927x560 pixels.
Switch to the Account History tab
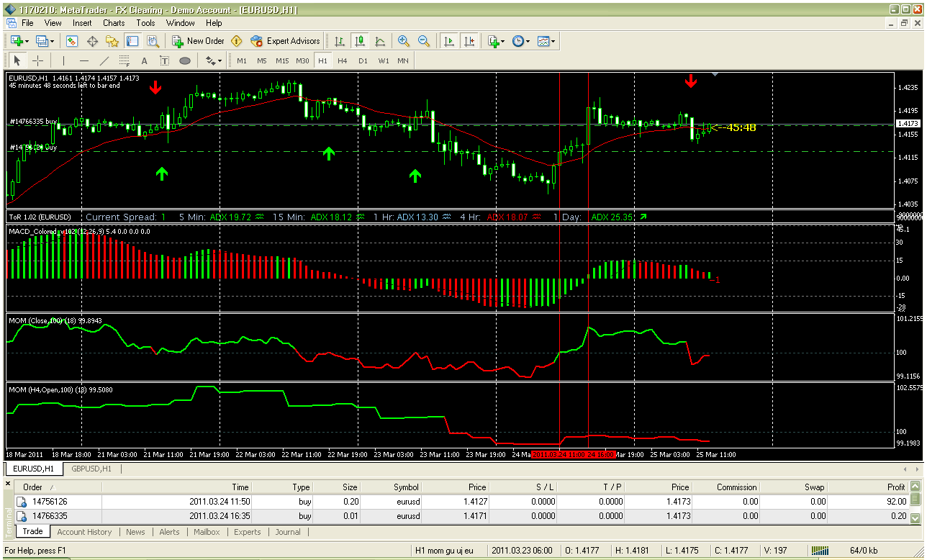pos(84,532)
